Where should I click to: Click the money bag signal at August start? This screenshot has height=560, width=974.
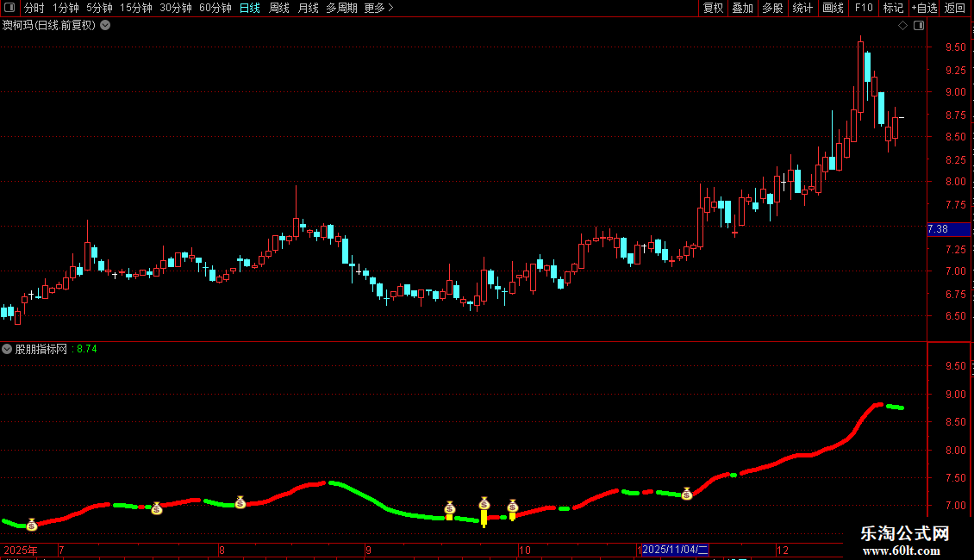240,502
